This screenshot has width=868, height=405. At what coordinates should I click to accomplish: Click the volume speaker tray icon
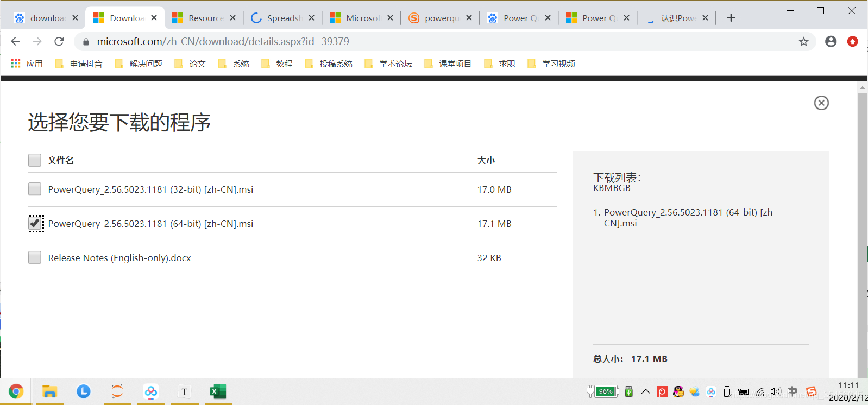(x=775, y=391)
